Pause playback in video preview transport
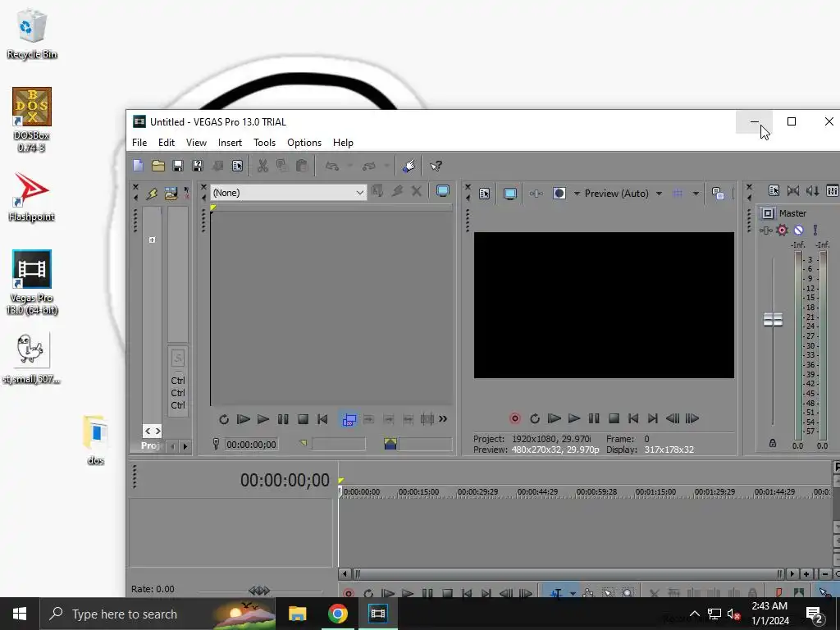 [594, 418]
